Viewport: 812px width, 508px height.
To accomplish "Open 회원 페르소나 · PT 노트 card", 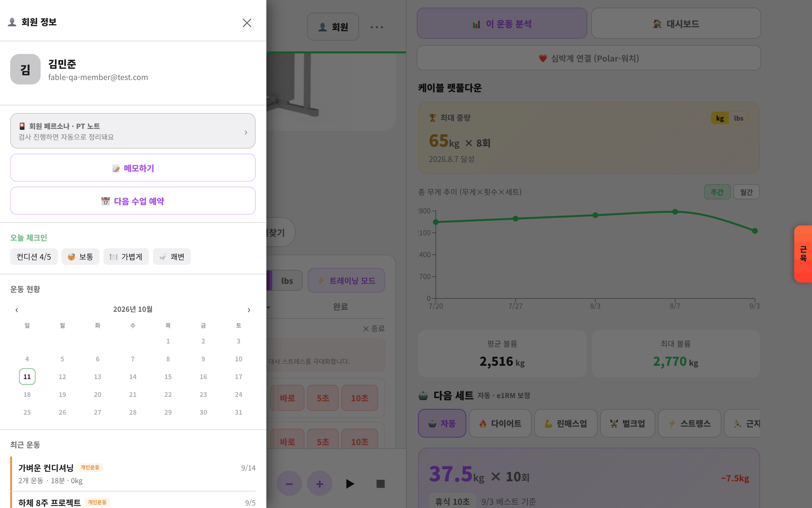I will click(x=133, y=131).
